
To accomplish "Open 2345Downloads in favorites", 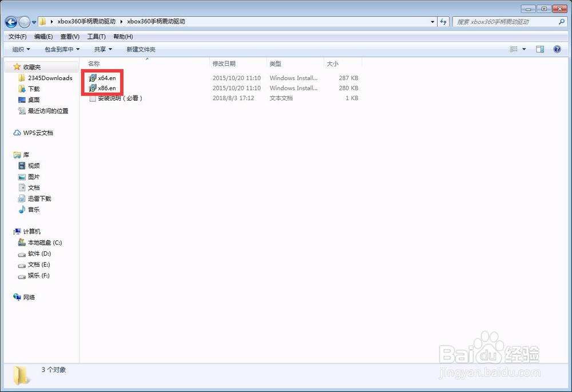I will tap(50, 78).
